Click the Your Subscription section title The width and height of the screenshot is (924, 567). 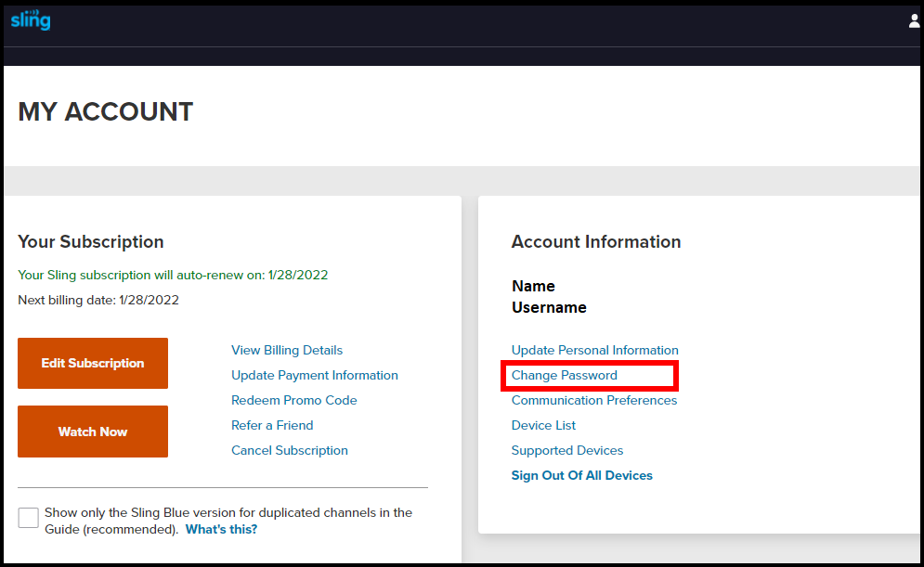[x=90, y=241]
